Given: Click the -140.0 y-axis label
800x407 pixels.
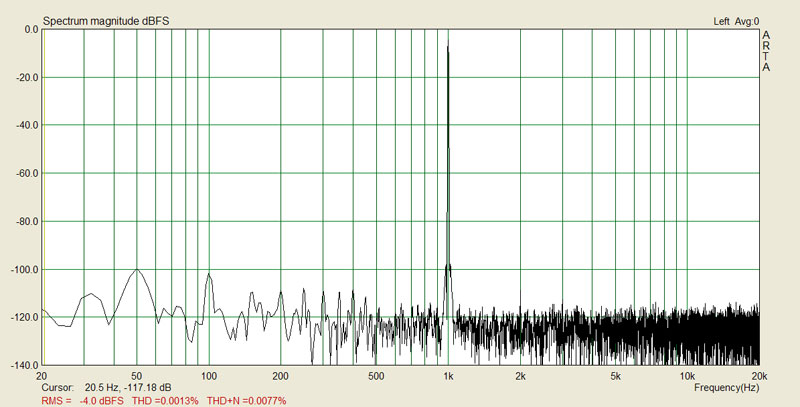Looking at the screenshot, I should point(23,365).
